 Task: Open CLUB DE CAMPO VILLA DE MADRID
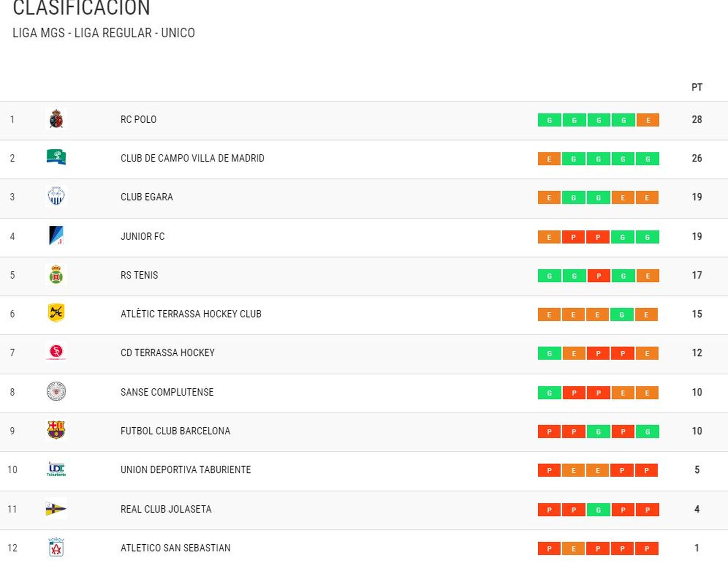coord(192,158)
